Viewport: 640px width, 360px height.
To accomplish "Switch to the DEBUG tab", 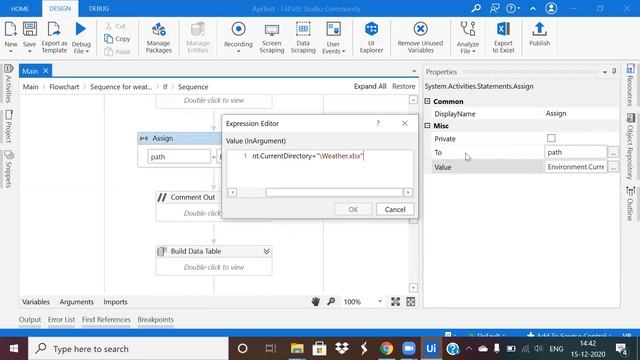I will click(99, 8).
